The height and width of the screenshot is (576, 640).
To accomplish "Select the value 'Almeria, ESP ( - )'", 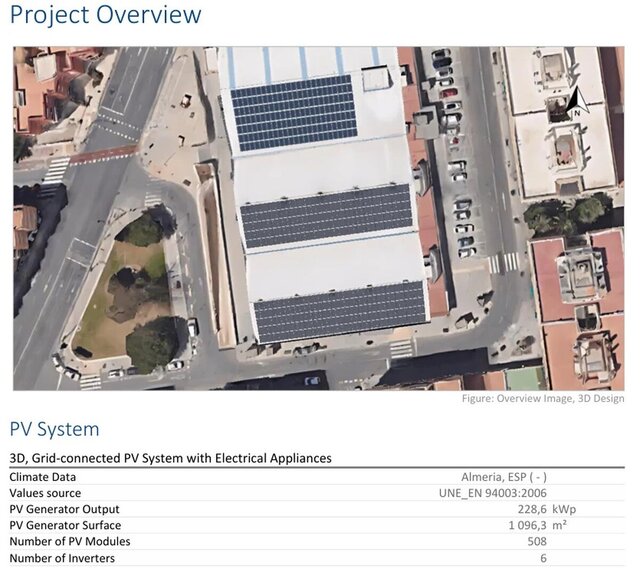I will (504, 477).
